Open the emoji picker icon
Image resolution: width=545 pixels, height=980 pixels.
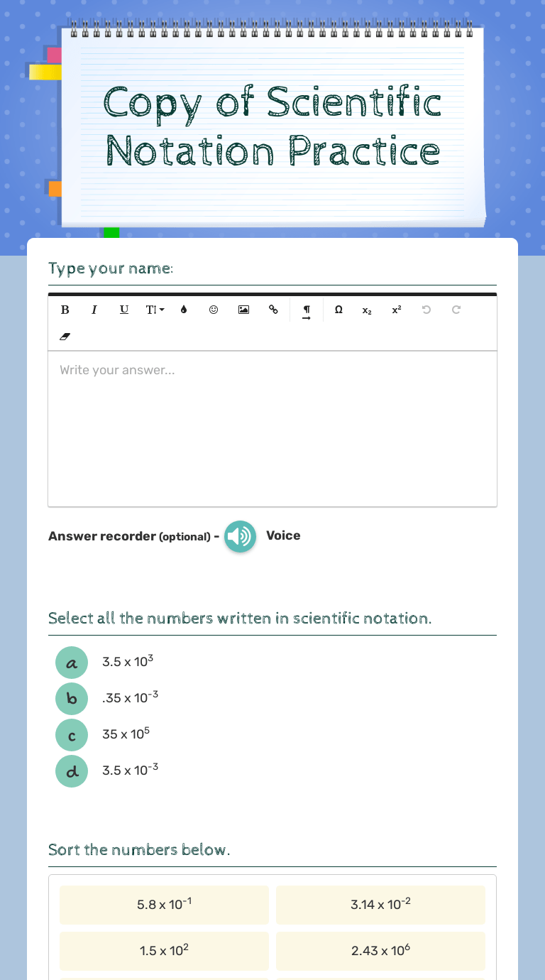(x=214, y=310)
